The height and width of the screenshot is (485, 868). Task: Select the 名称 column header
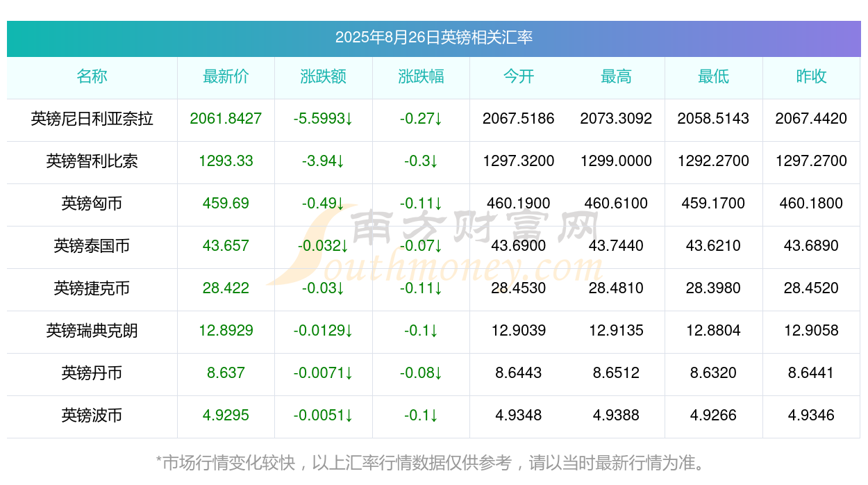pyautogui.click(x=92, y=76)
